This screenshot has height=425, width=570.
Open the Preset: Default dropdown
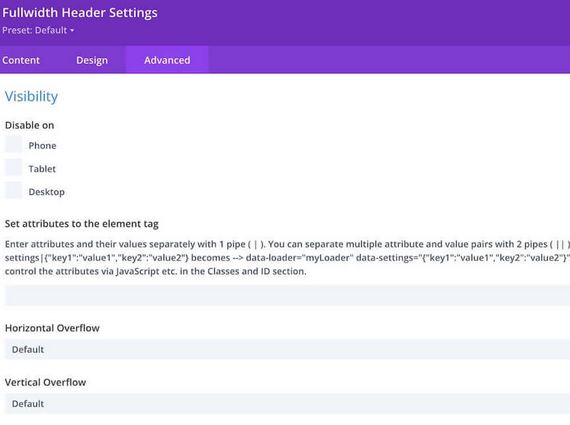coord(38,30)
